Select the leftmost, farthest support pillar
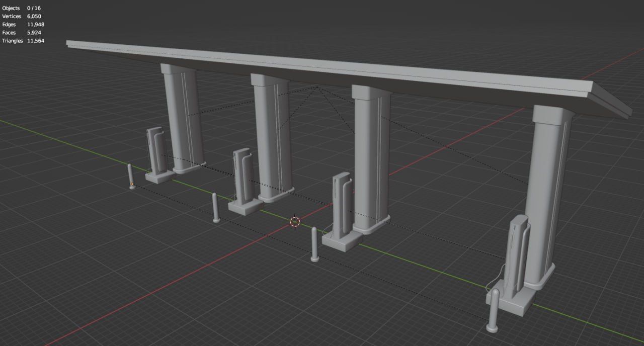644x346 pixels. point(182,118)
